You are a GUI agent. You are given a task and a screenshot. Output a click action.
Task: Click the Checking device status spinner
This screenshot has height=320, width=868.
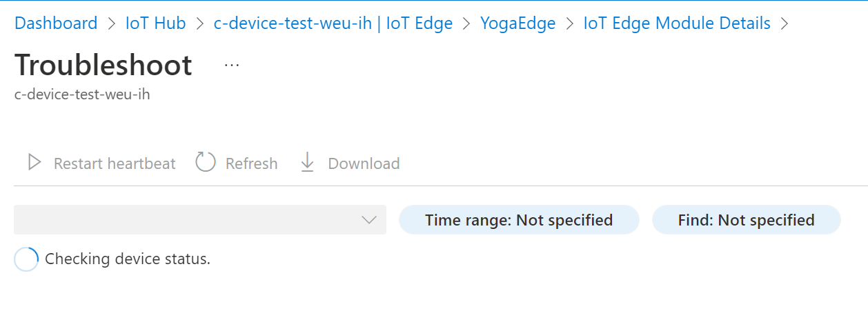point(26,259)
